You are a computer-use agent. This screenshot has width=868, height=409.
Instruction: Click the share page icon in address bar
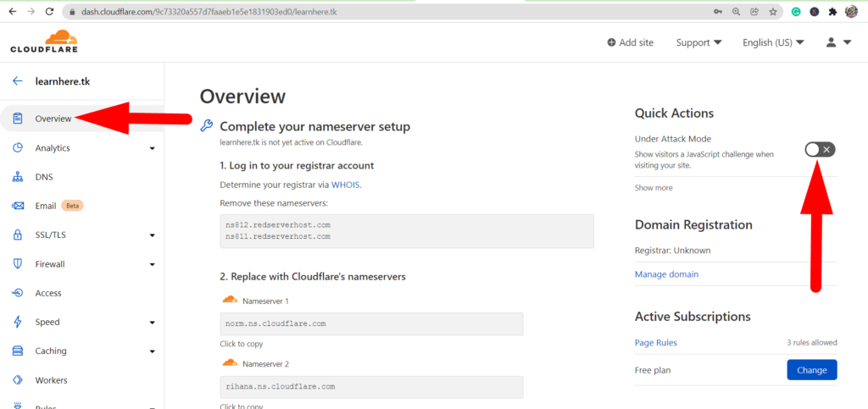tap(754, 12)
